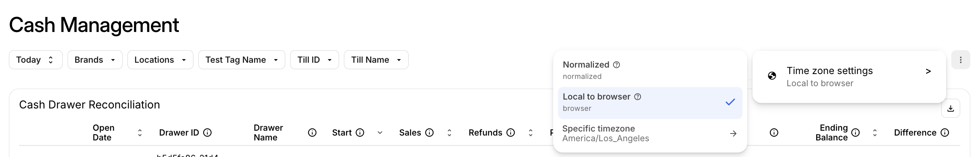Open the Time zone settings menu item
Screen dimensions: 980x157
coord(849,77)
